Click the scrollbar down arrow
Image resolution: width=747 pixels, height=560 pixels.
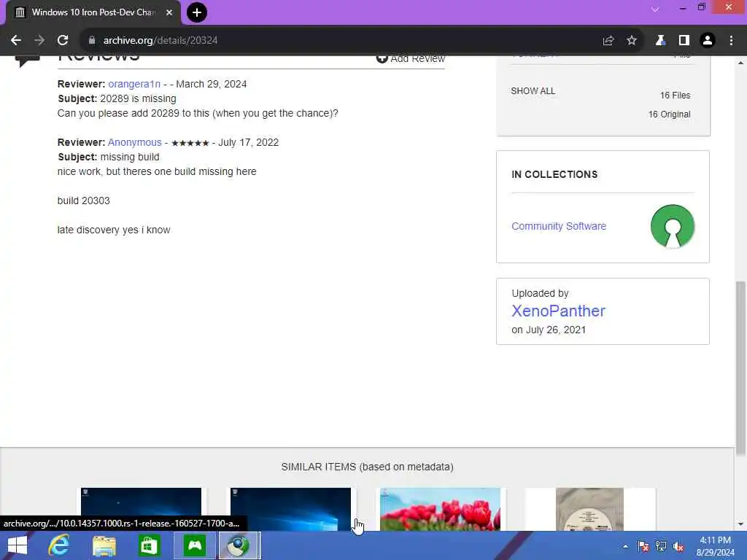click(x=740, y=524)
